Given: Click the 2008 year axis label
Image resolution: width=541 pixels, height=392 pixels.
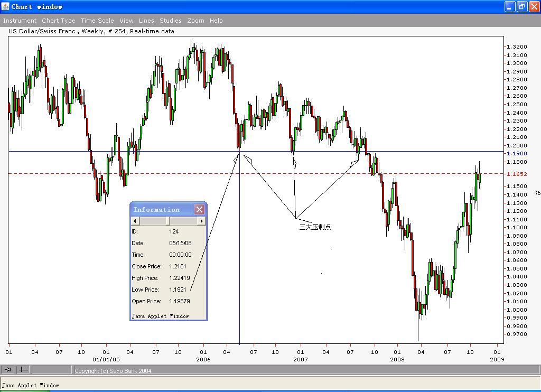Looking at the screenshot, I should (x=397, y=359).
